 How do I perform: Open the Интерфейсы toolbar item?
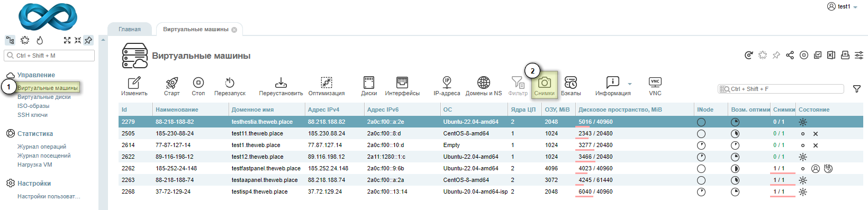tap(402, 86)
